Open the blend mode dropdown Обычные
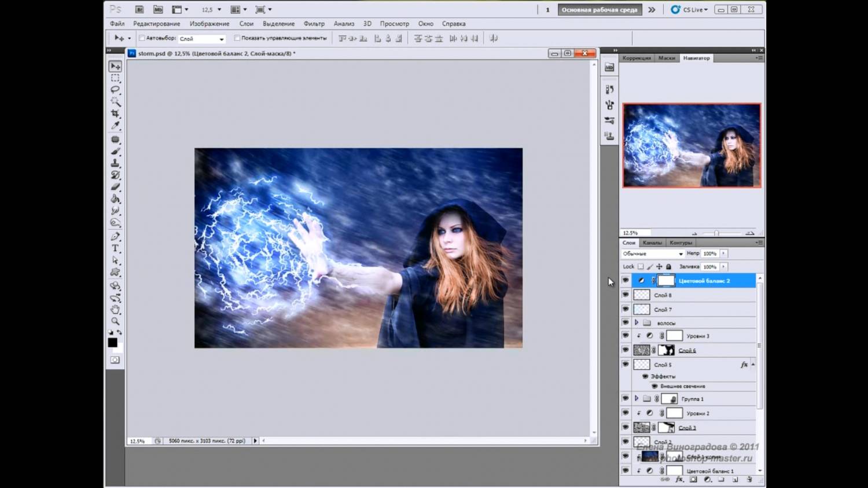 (x=653, y=254)
